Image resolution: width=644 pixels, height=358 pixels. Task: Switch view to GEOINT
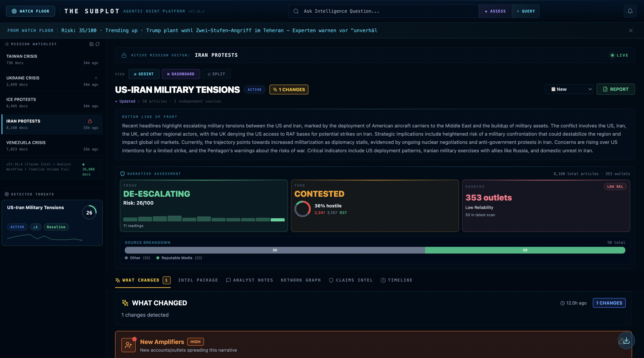click(x=144, y=74)
